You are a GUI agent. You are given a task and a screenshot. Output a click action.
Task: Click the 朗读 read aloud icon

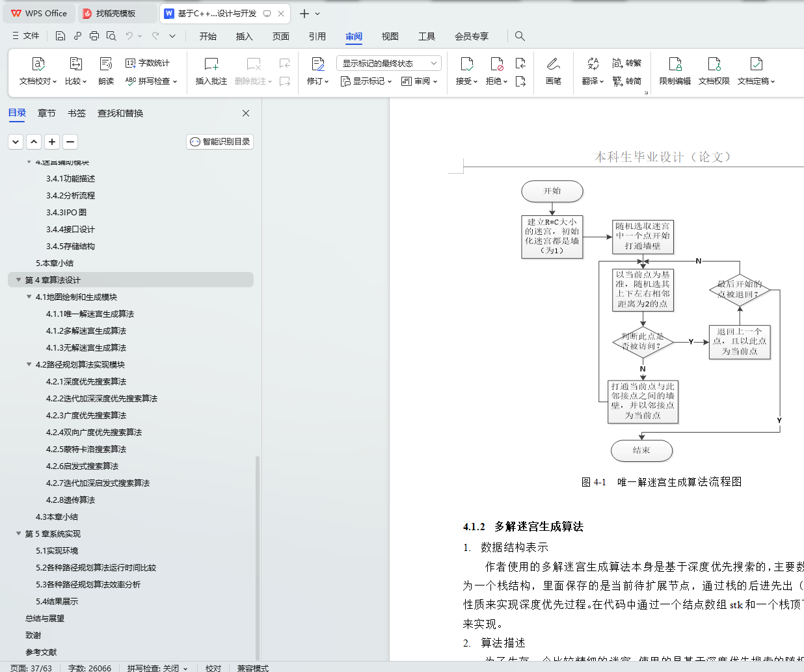click(x=106, y=64)
